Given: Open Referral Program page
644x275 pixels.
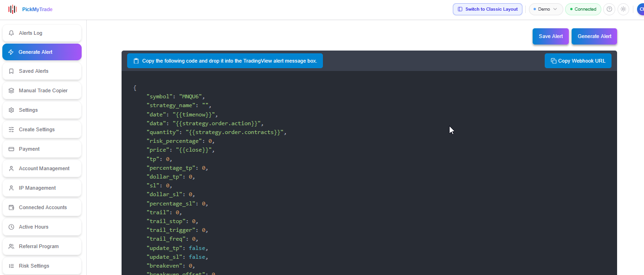Looking at the screenshot, I should (42, 246).
